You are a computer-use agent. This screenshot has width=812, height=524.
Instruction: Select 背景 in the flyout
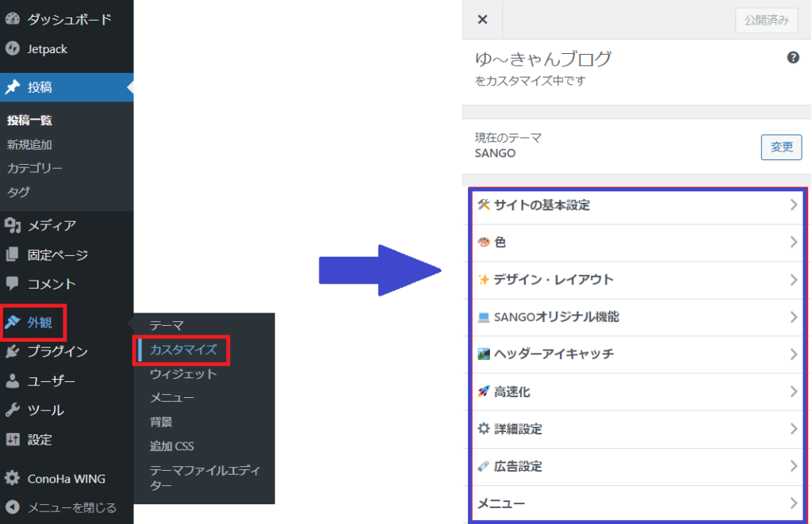[x=161, y=422]
